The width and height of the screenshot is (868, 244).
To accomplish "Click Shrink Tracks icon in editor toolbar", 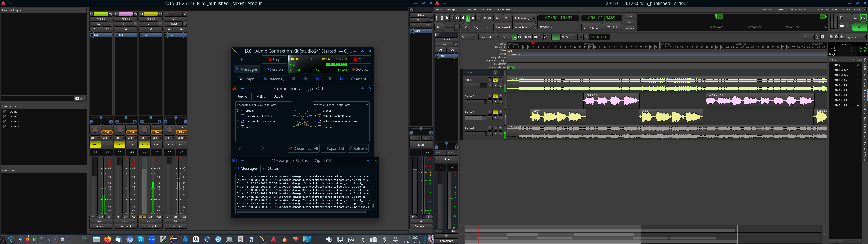I will 817,37.
